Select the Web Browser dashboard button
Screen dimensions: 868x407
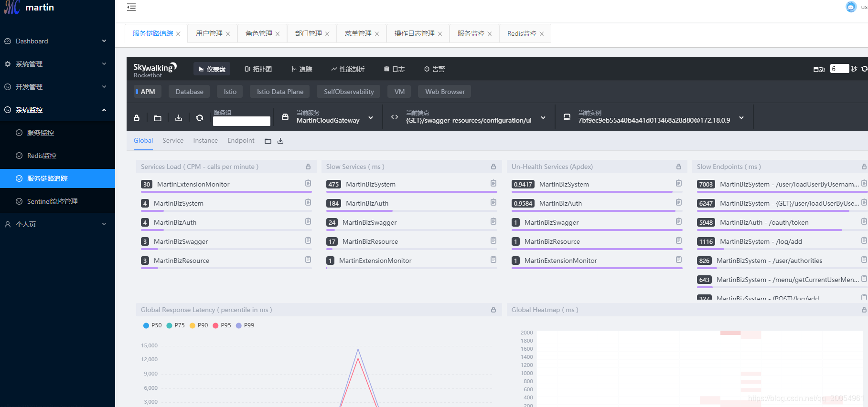point(445,92)
